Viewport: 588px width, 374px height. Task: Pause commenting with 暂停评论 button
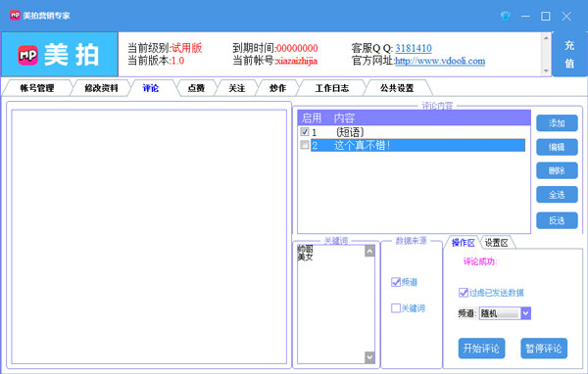click(544, 349)
